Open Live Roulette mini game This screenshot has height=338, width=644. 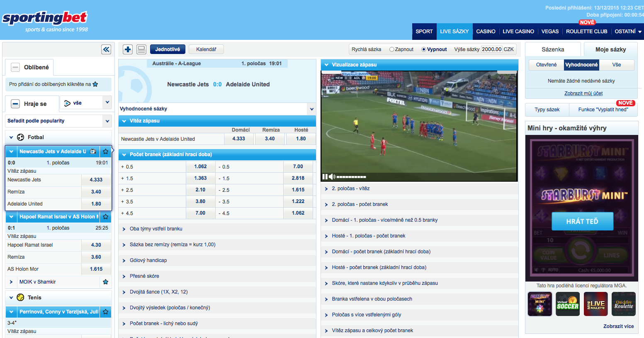tap(595, 304)
